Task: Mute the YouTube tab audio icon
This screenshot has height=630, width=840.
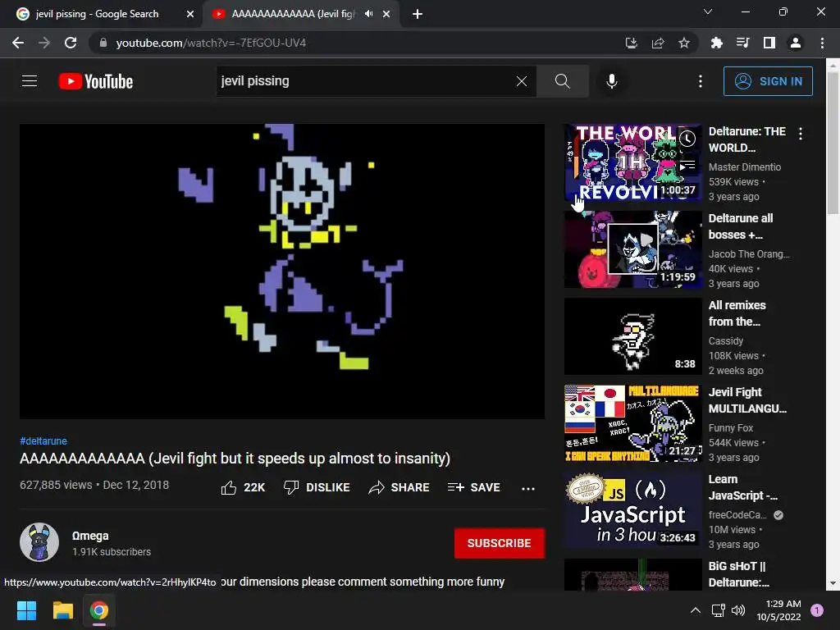Action: click(368, 14)
